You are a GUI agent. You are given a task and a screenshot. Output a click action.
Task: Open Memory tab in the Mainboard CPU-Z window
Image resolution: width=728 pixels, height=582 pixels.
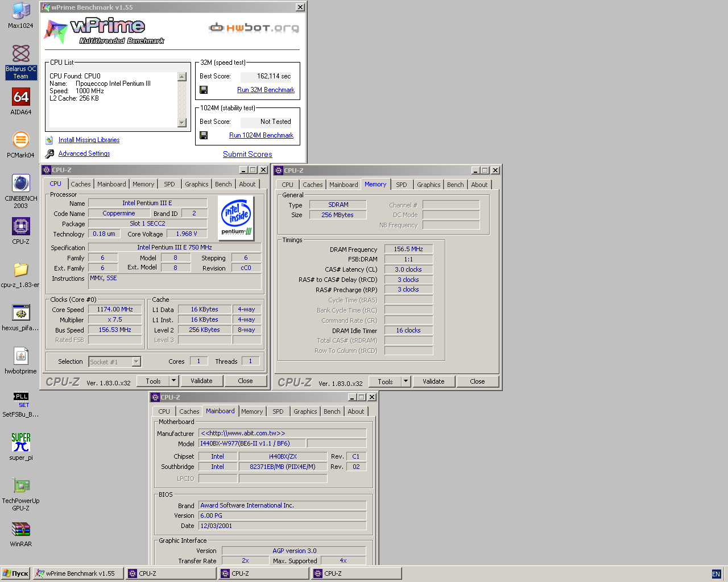coord(252,411)
